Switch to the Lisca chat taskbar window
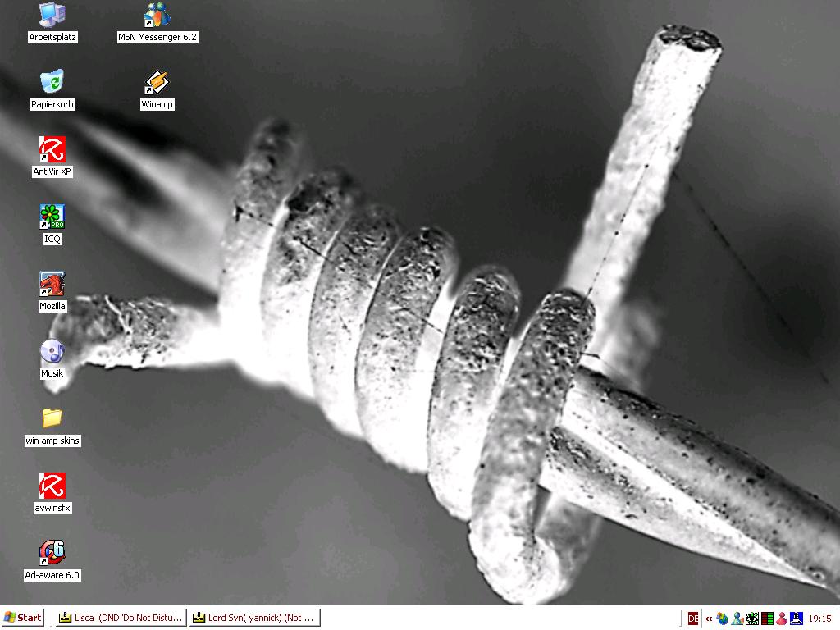 (x=120, y=618)
